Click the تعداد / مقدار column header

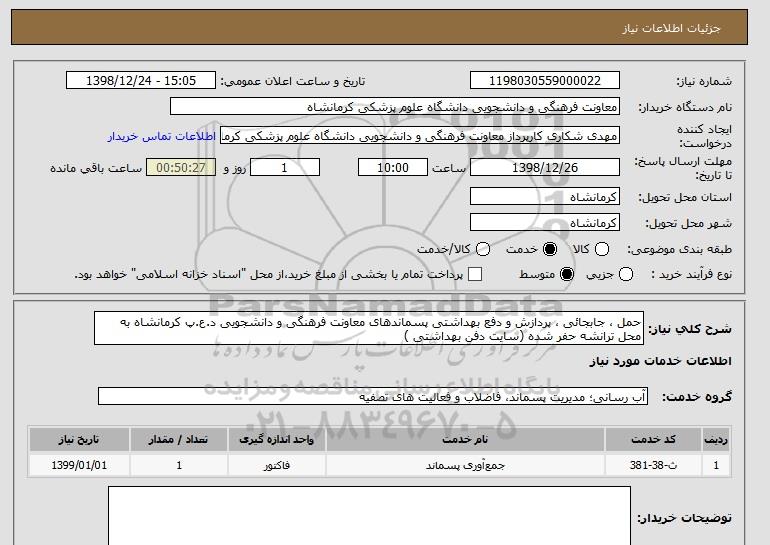pyautogui.click(x=179, y=439)
